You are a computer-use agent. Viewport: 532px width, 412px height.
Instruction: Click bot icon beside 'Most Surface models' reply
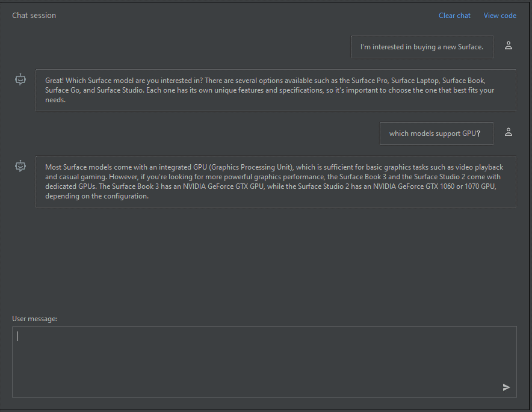[x=20, y=166]
